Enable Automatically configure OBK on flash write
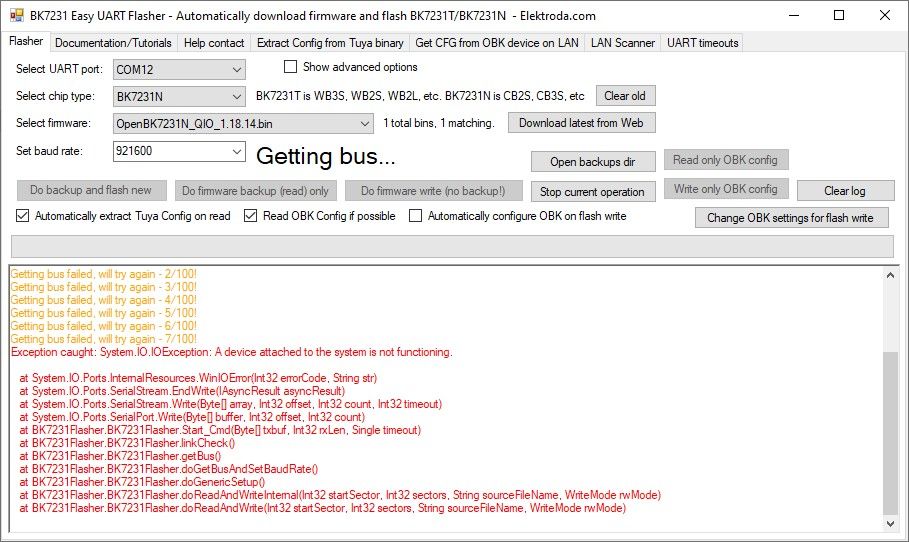This screenshot has width=909, height=542. (x=415, y=216)
